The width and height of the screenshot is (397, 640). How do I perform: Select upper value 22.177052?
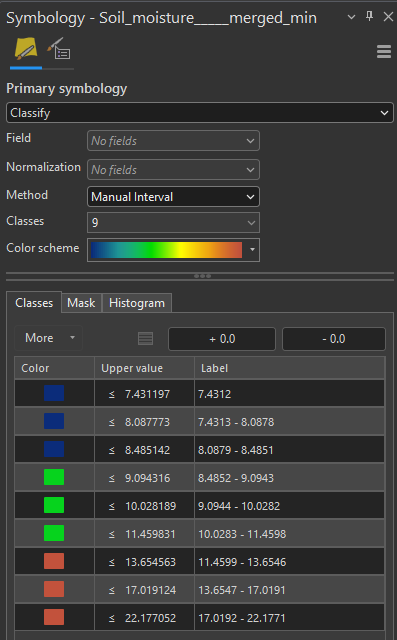(x=150, y=618)
